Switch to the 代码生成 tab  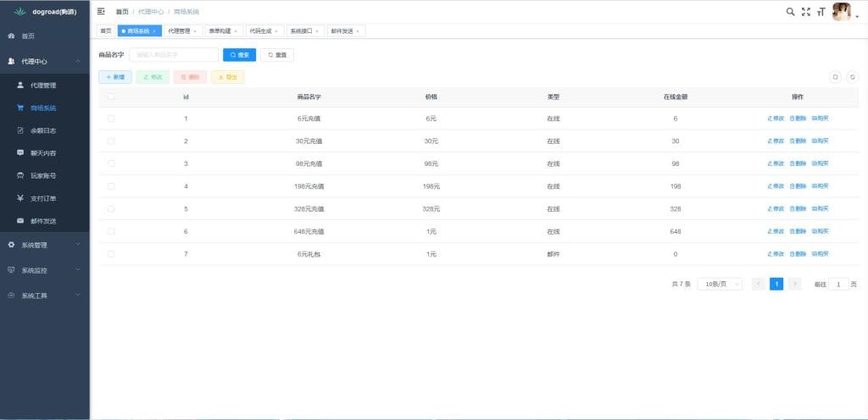(262, 31)
